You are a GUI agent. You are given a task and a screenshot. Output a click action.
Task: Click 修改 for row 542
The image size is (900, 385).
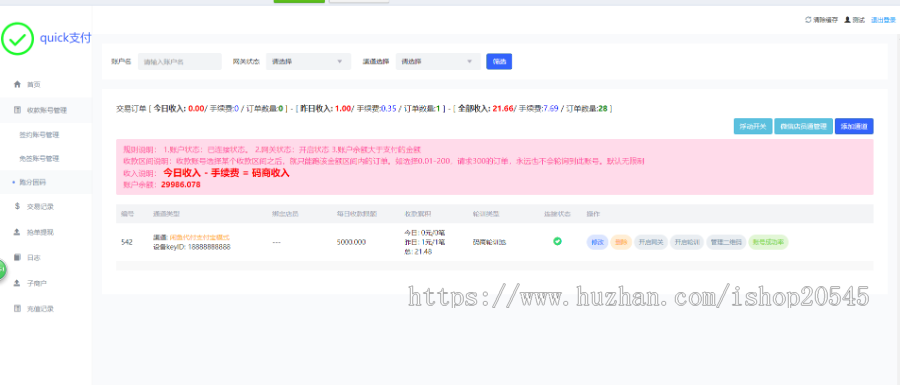coord(597,242)
